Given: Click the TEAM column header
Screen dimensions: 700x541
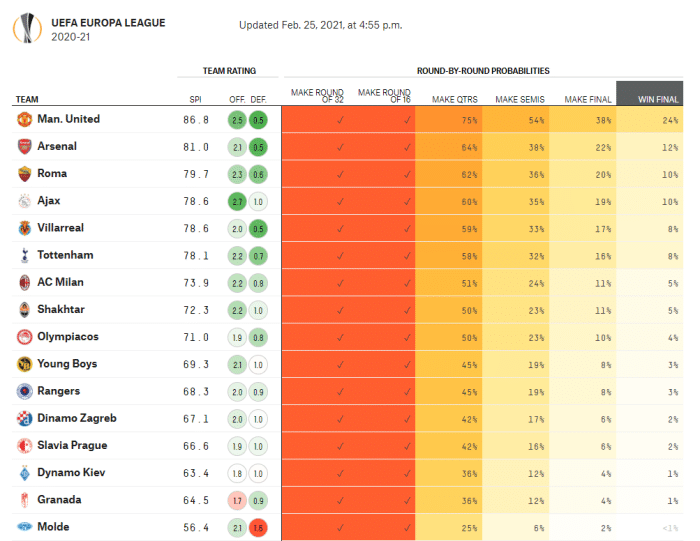Looking at the screenshot, I should pos(27,99).
